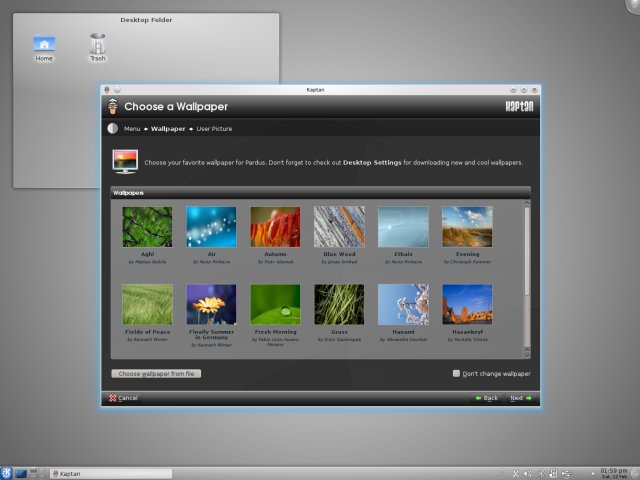The width and height of the screenshot is (640, 480).
Task: Click the wallpaper monitor icon
Action: coord(125,161)
